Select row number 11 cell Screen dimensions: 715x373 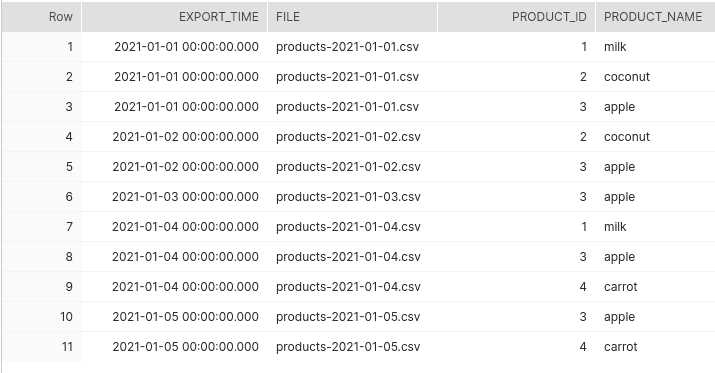tap(41, 347)
